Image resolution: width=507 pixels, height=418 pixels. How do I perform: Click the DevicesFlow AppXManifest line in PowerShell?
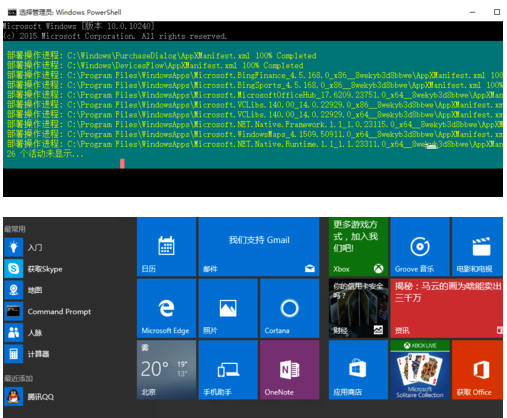coord(155,65)
